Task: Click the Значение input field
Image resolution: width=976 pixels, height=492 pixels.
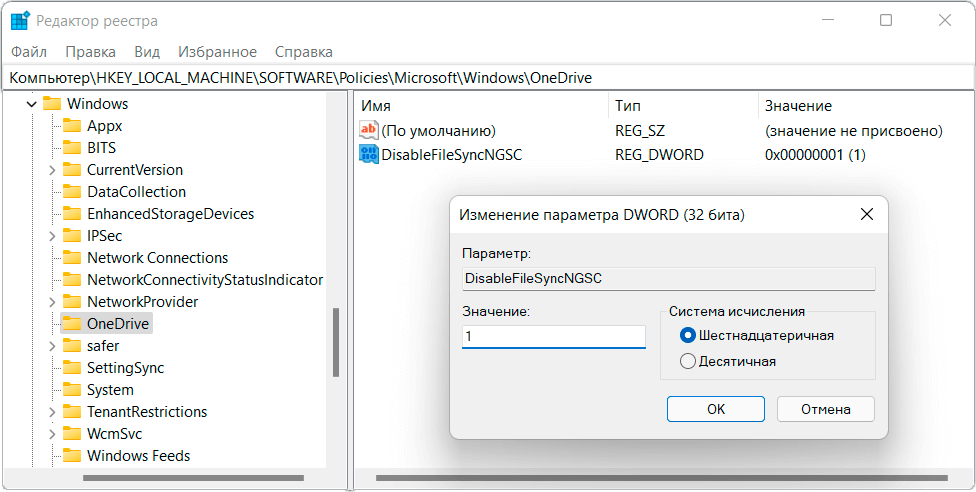Action: tap(554, 337)
